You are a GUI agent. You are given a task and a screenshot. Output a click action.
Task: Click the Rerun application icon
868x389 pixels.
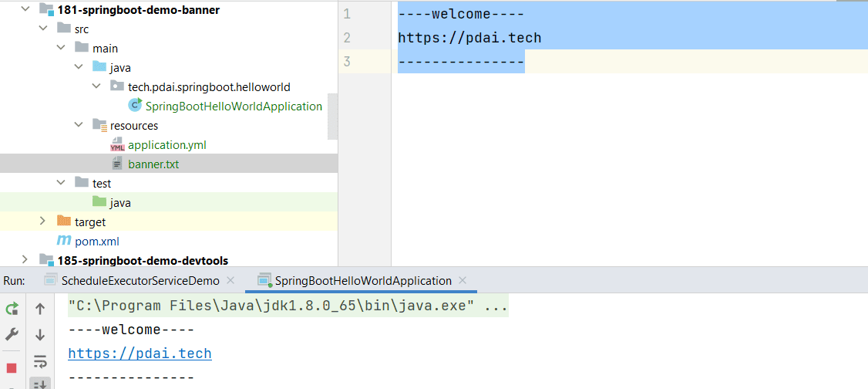coord(12,310)
